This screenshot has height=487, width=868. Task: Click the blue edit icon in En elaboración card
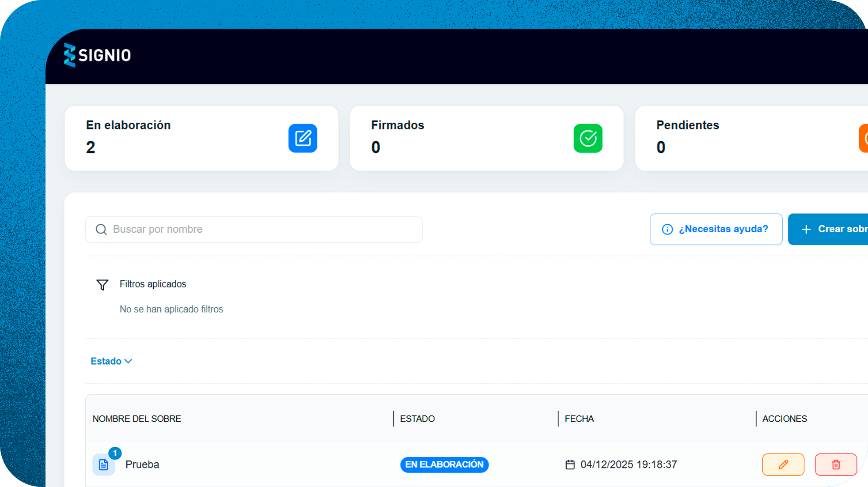(x=303, y=138)
